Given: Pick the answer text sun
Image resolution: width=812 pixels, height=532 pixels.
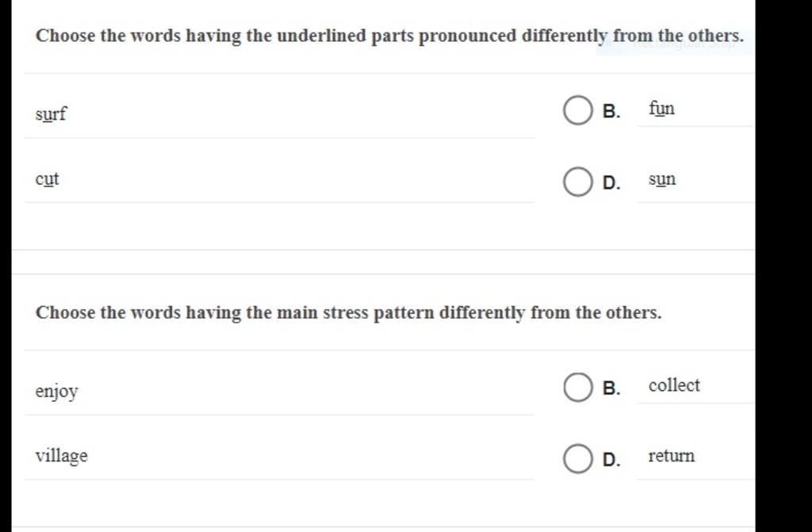Looking at the screenshot, I should (662, 180).
